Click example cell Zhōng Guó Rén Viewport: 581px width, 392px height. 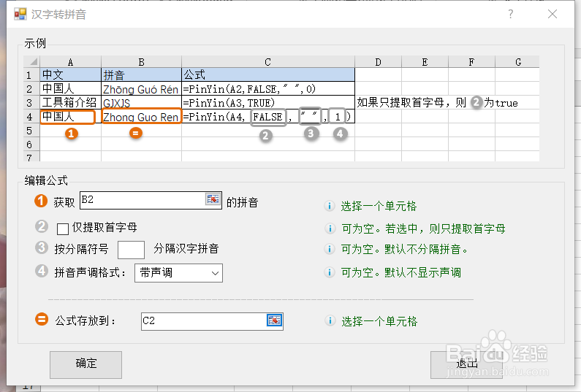tap(141, 89)
